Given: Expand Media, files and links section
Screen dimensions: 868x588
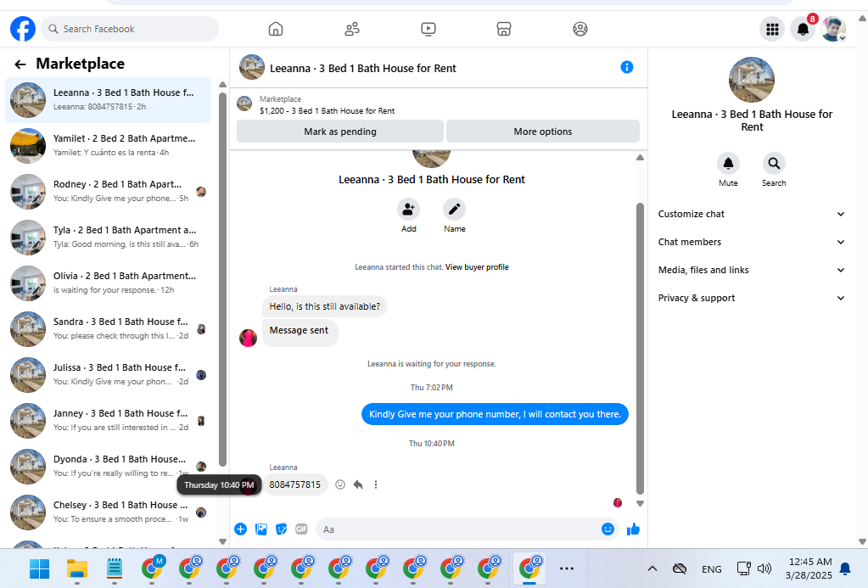Looking at the screenshot, I should coord(751,270).
